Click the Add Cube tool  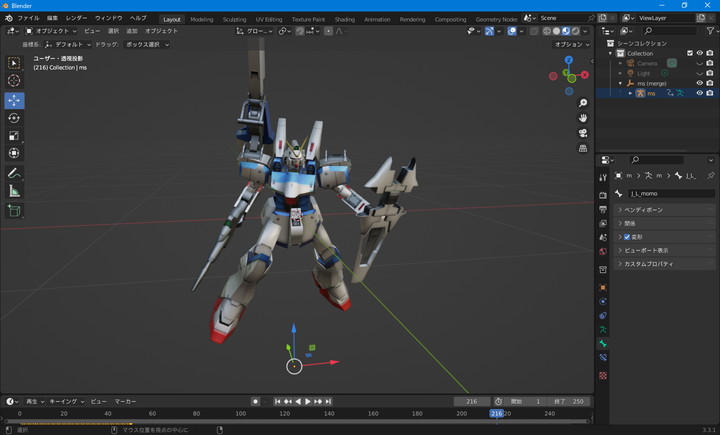14,211
